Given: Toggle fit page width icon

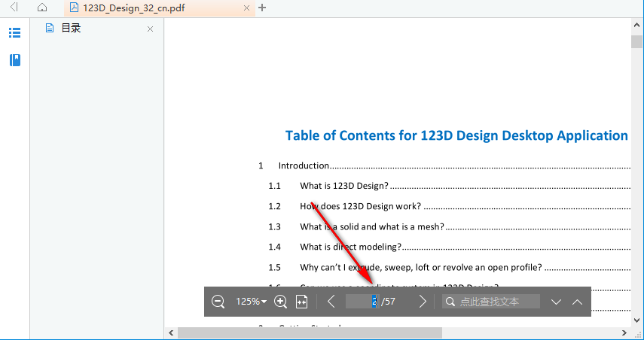Looking at the screenshot, I should [x=302, y=302].
